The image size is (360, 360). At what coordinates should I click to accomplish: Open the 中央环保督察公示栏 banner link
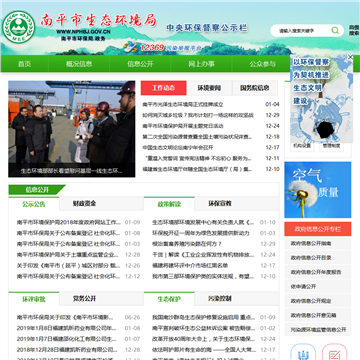(207, 28)
